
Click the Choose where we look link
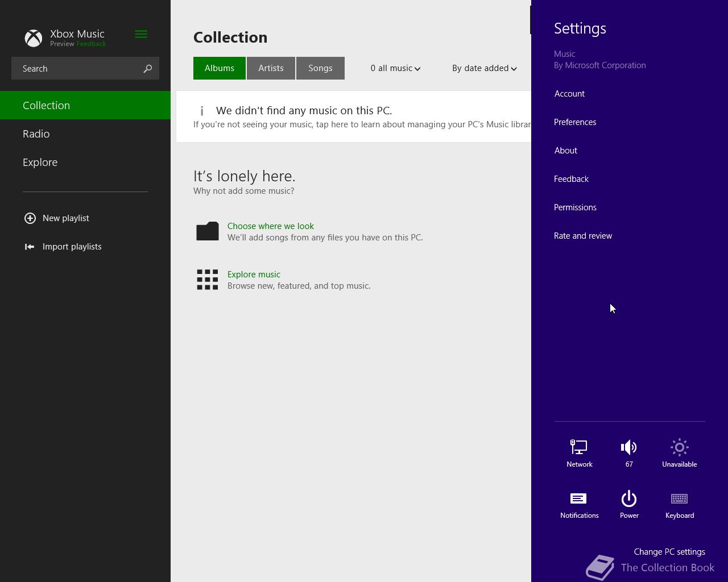tap(271, 226)
